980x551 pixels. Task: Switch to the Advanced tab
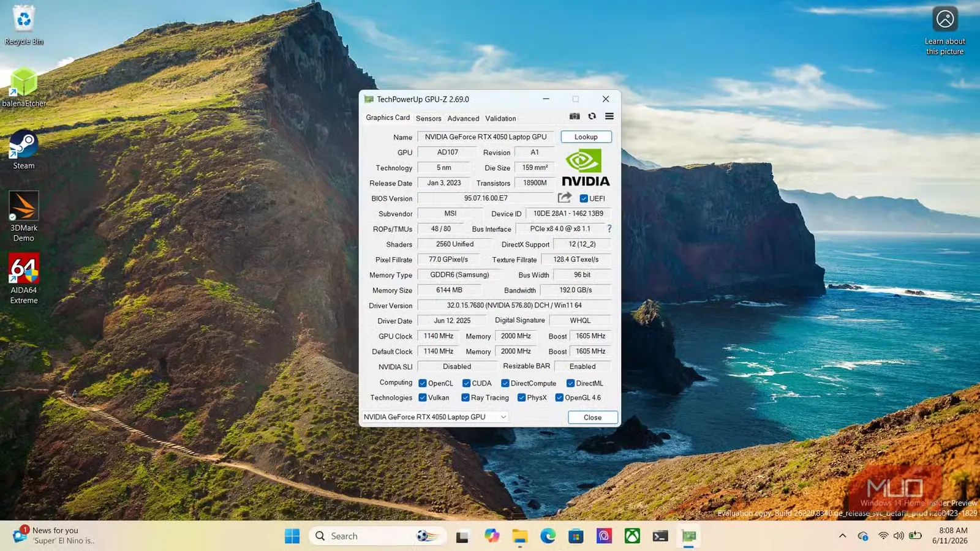point(463,118)
